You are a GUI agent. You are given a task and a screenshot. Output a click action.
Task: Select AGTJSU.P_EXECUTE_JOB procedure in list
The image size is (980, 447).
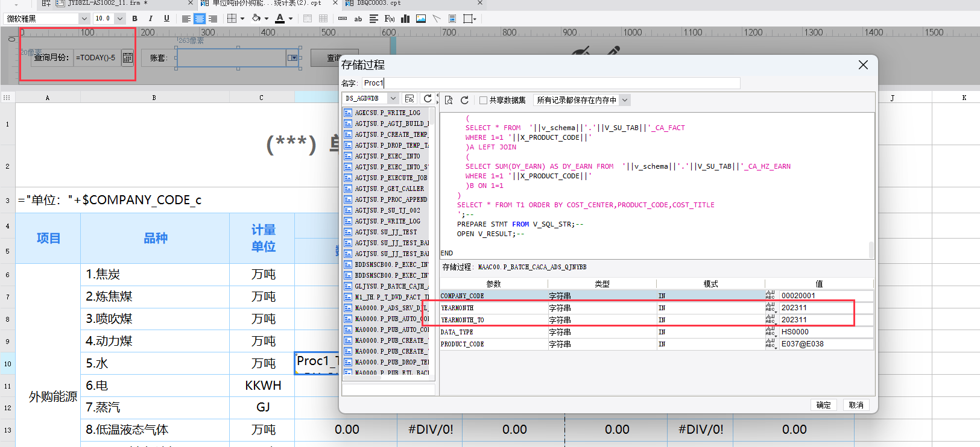387,178
